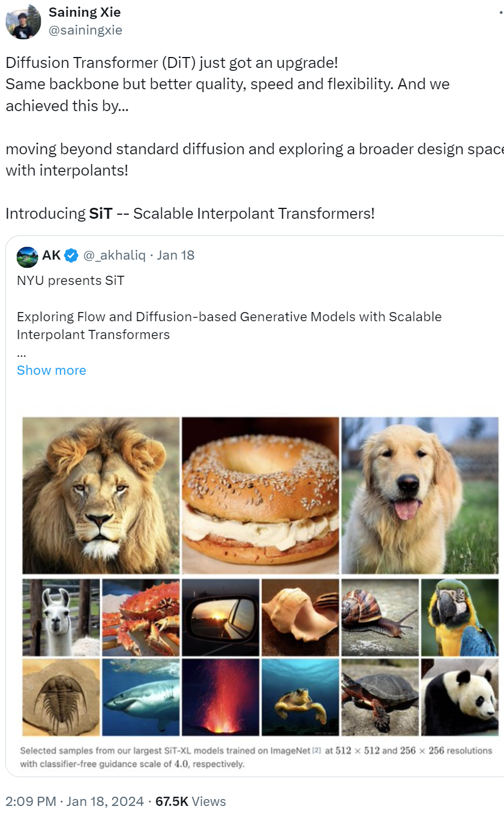The width and height of the screenshot is (504, 814).
Task: Open the macaw parrot thumbnail
Action: 460,617
